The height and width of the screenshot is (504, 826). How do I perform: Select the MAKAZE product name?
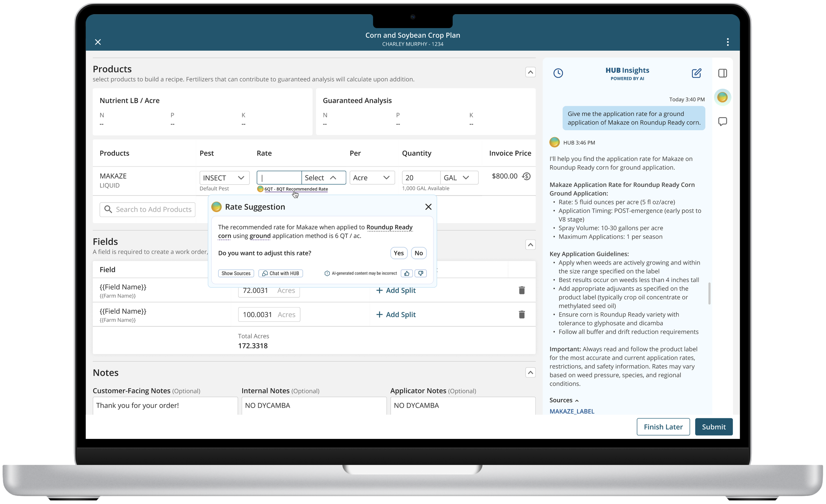click(x=113, y=176)
